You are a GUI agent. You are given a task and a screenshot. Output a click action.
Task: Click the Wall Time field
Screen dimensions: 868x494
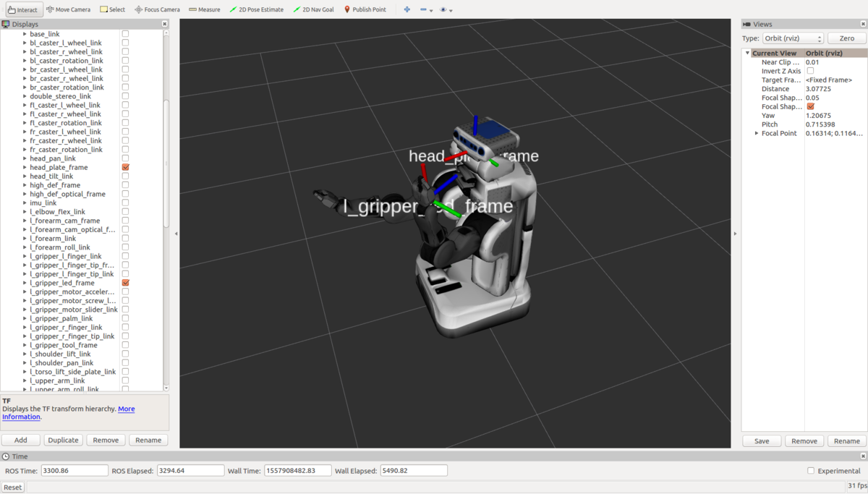[298, 471]
